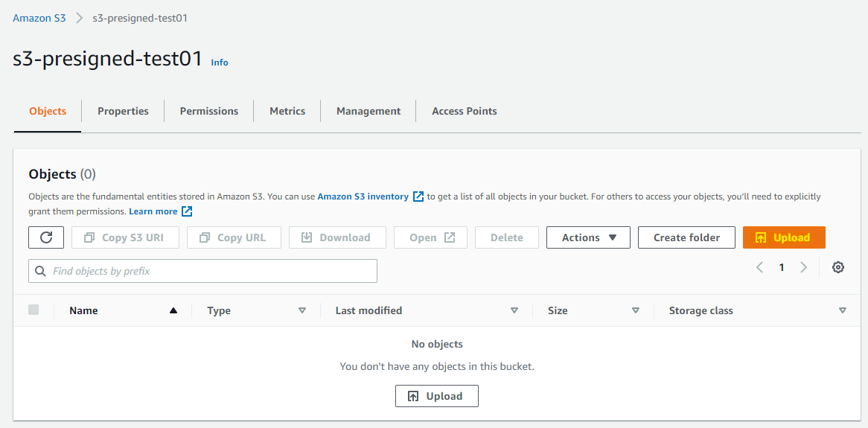
Task: Sort by the Storage class column arrow
Action: coord(843,310)
